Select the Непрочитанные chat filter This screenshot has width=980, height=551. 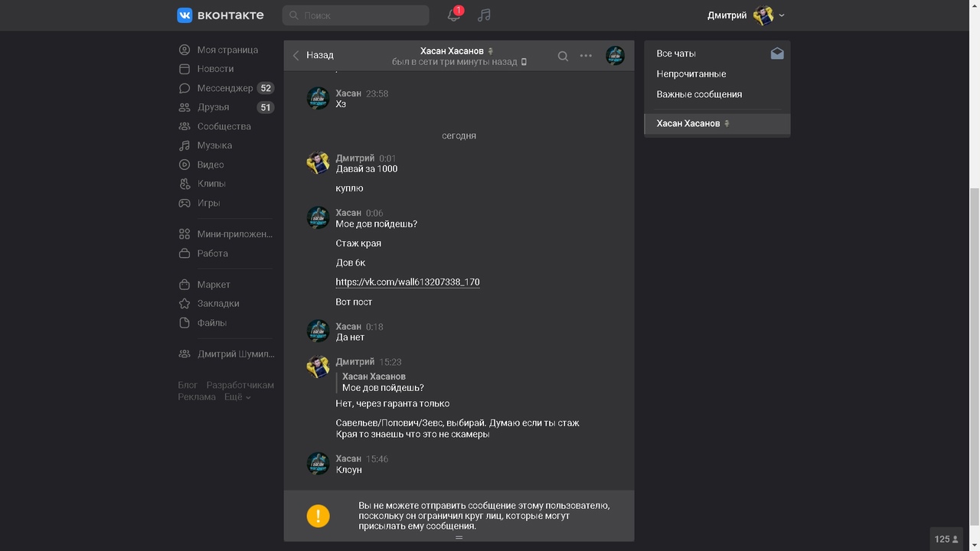pyautogui.click(x=691, y=74)
